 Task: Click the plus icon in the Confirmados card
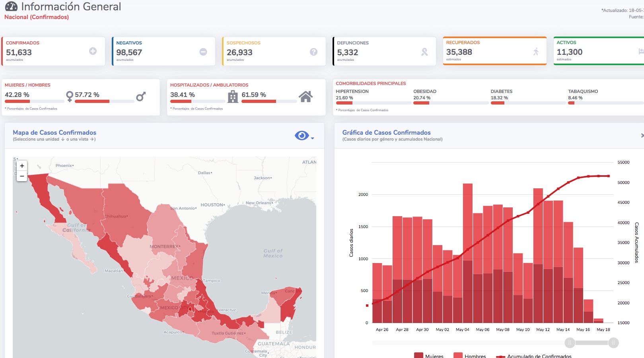pos(93,51)
